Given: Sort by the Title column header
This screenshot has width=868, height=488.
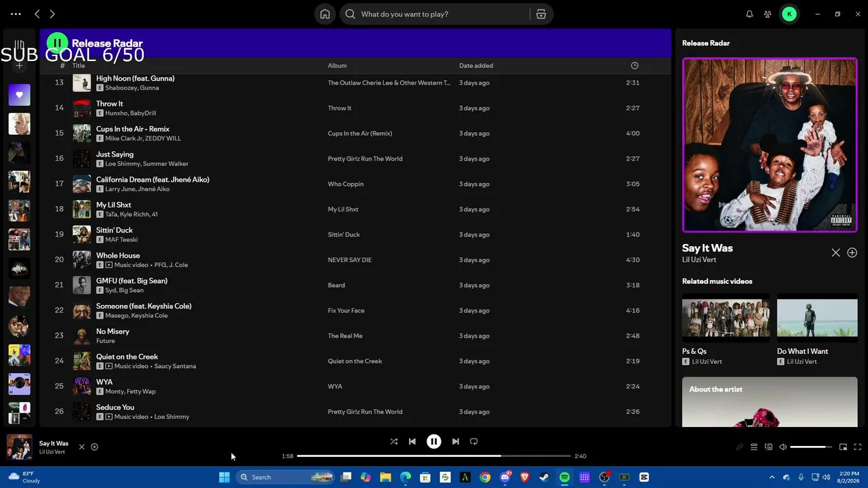Looking at the screenshot, I should click(x=79, y=66).
